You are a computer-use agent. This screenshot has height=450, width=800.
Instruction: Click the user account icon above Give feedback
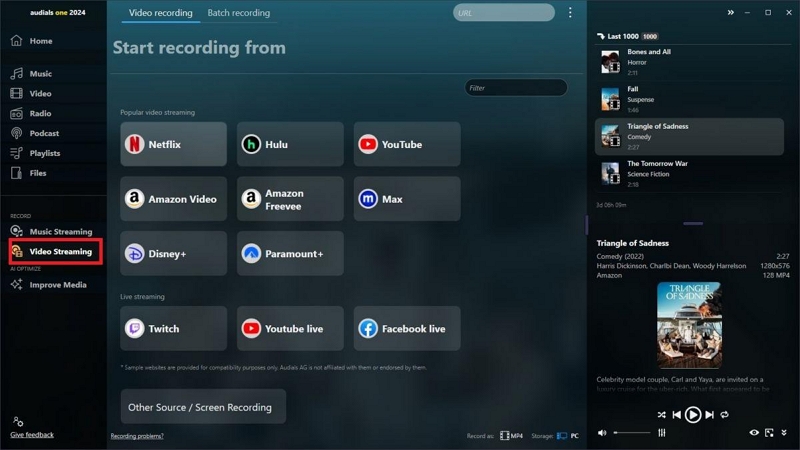pyautogui.click(x=18, y=421)
